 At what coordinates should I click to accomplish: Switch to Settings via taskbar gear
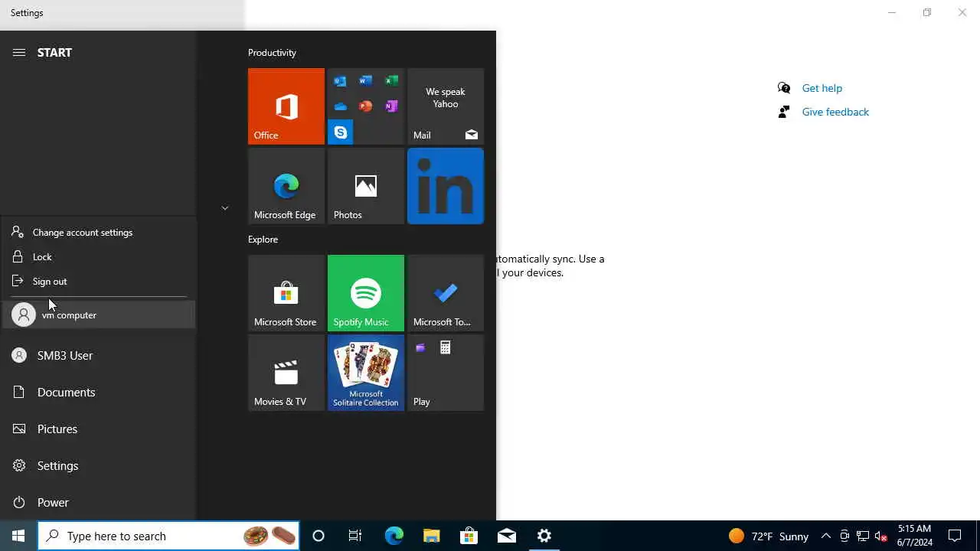point(544,536)
